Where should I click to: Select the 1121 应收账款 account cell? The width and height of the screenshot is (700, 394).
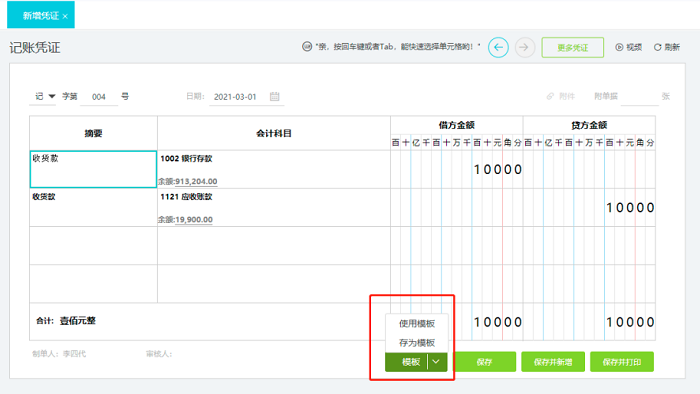274,207
